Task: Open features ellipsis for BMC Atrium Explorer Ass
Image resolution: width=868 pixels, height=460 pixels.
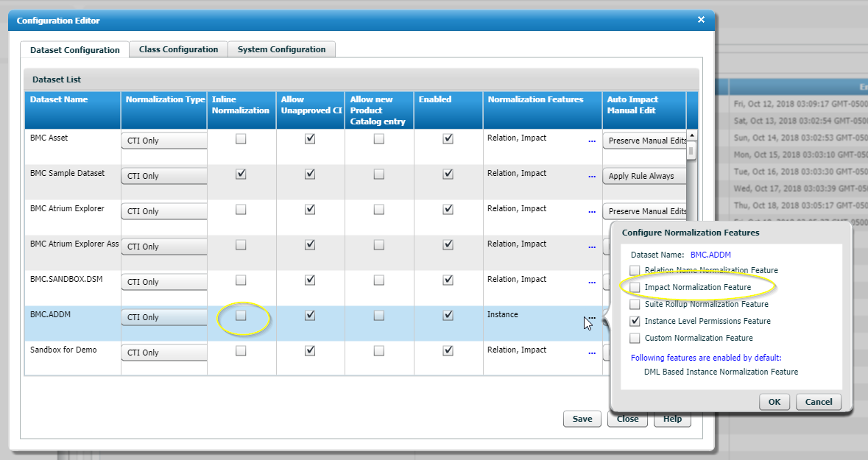Action: [x=592, y=247]
